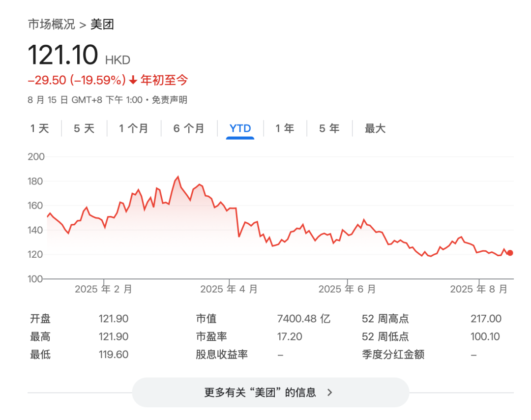Switch to the 5 天 tab
This screenshot has width=531, height=420.
point(84,129)
